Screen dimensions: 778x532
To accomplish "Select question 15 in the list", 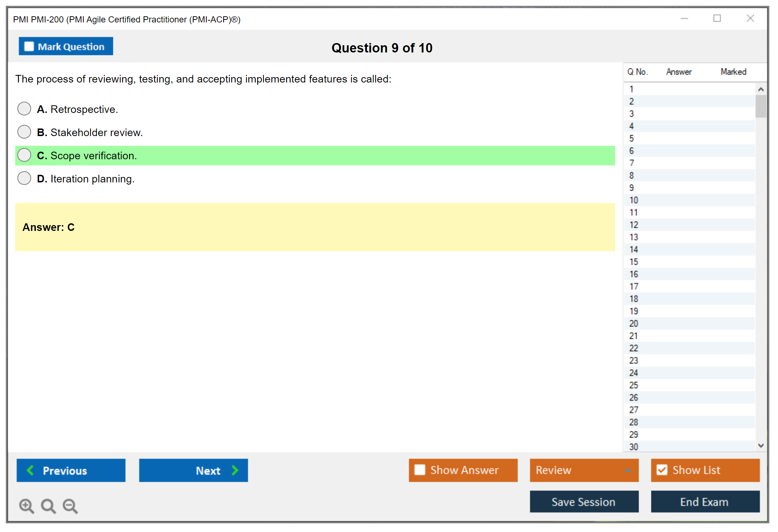I will [634, 262].
